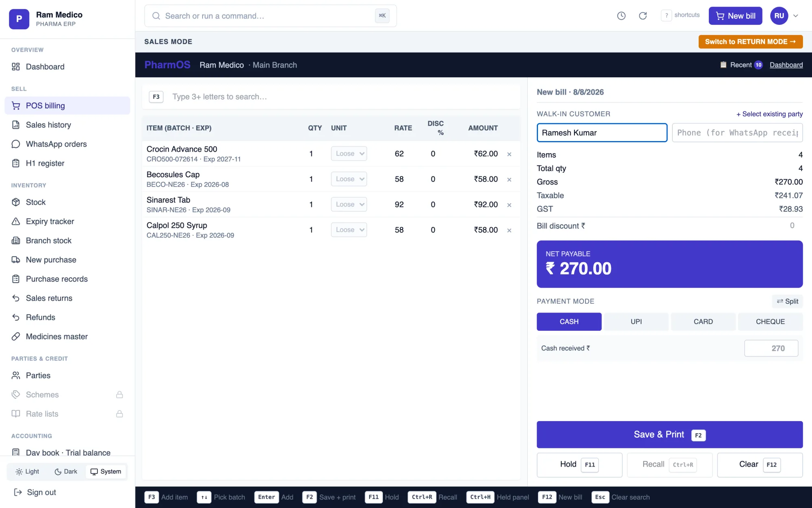Open POS billing in sidebar

tap(67, 106)
